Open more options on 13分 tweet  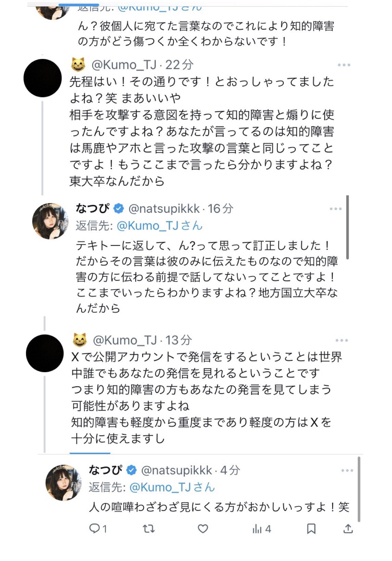(x=342, y=340)
